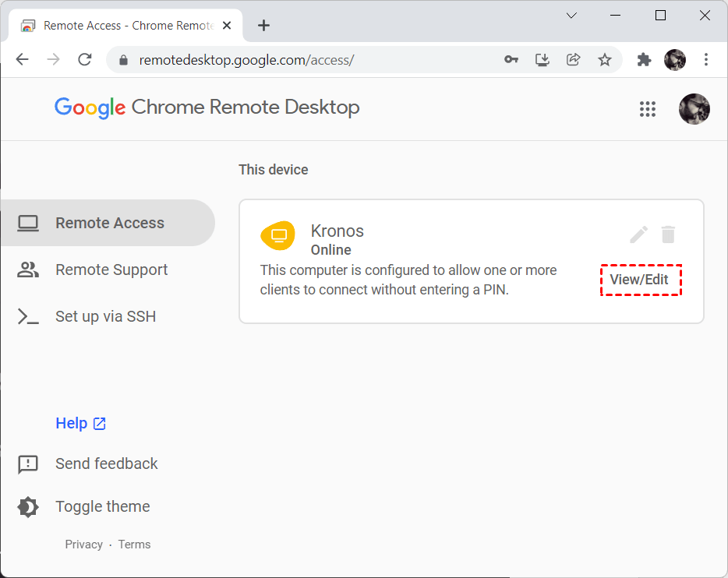
Task: Toggle theme in the sidebar
Action: 102,506
